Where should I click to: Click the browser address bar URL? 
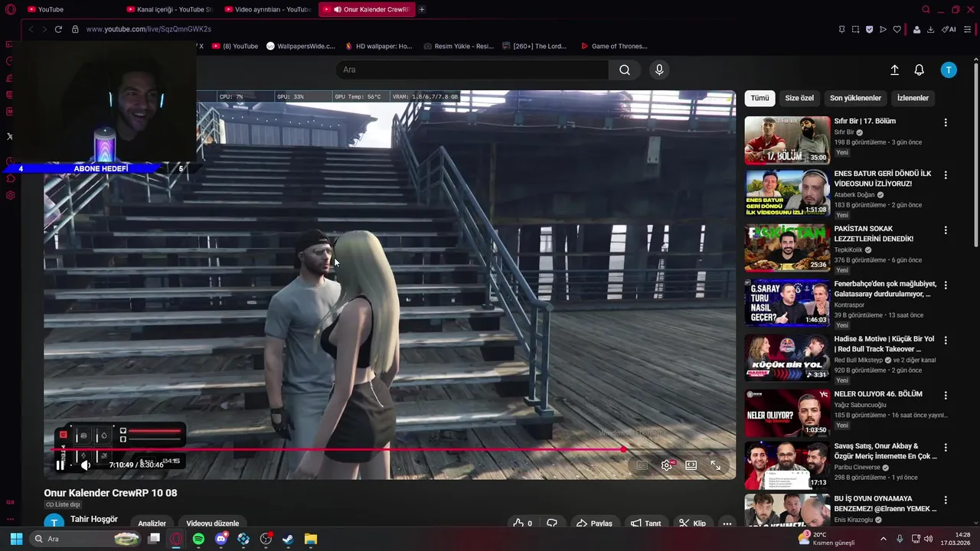(149, 29)
